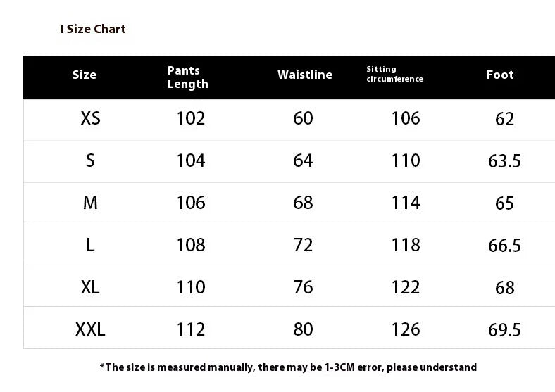Click the Sitting circumference header
Screen dimensions: 555x392
pos(394,74)
